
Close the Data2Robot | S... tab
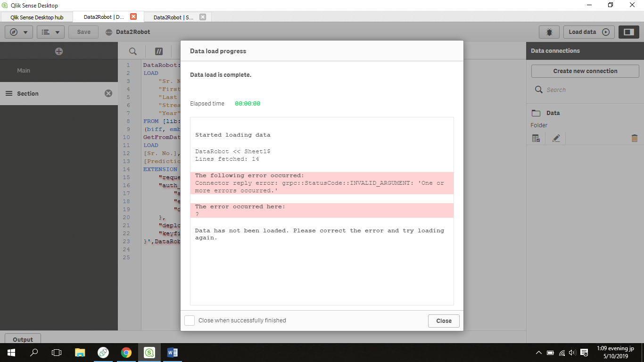(x=203, y=17)
